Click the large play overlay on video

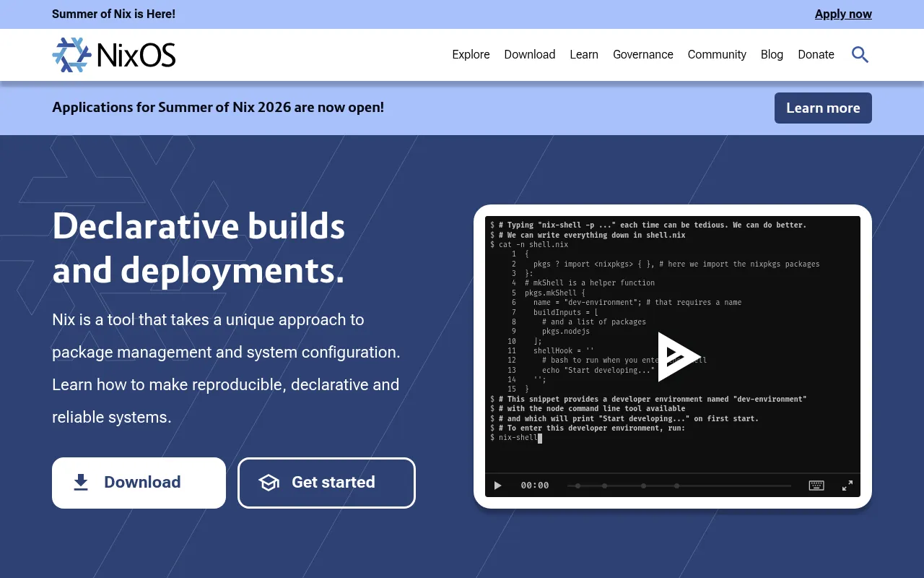pyautogui.click(x=679, y=356)
